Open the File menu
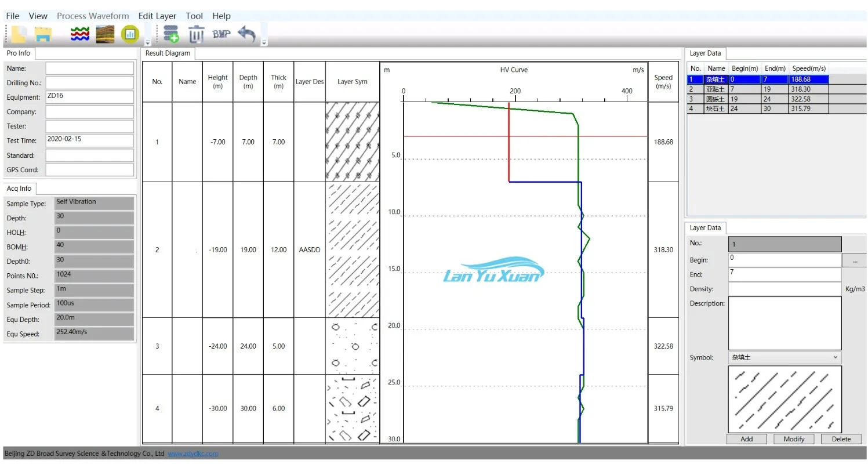Viewport: 868px width, 464px height. tap(13, 16)
